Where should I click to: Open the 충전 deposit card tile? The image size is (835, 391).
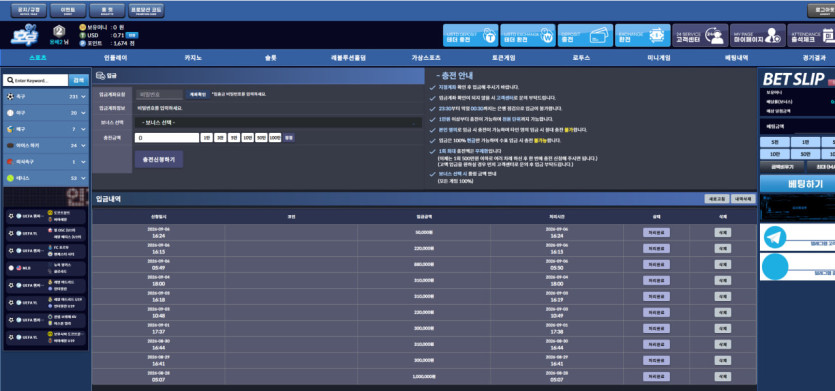[585, 36]
